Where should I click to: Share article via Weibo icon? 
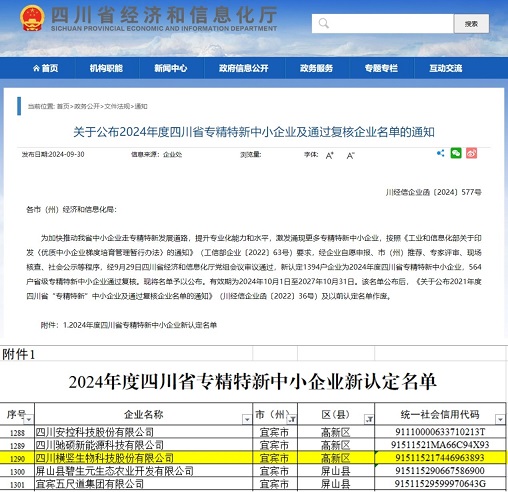pos(471,153)
